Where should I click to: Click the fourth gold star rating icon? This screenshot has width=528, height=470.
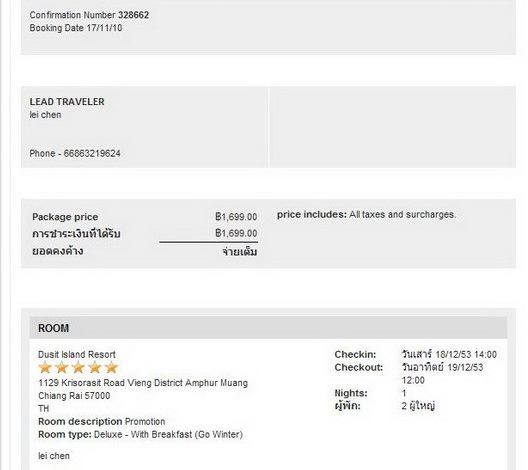coord(95,367)
